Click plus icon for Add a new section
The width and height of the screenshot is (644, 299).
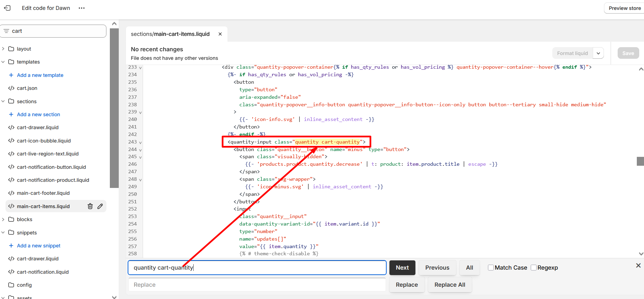point(11,114)
